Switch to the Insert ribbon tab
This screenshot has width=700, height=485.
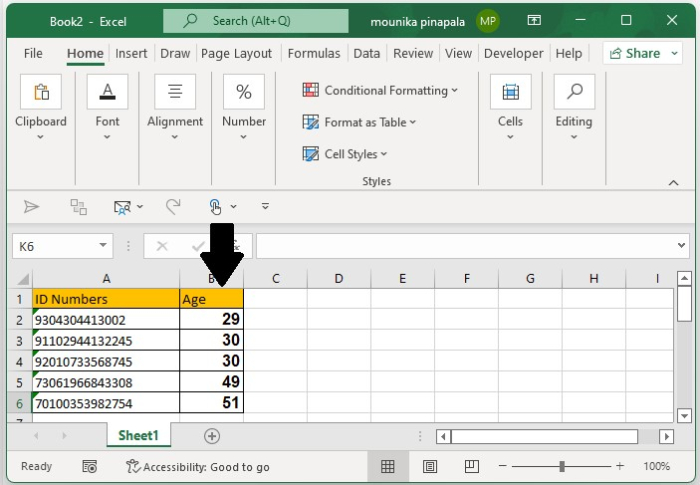pyautogui.click(x=131, y=53)
